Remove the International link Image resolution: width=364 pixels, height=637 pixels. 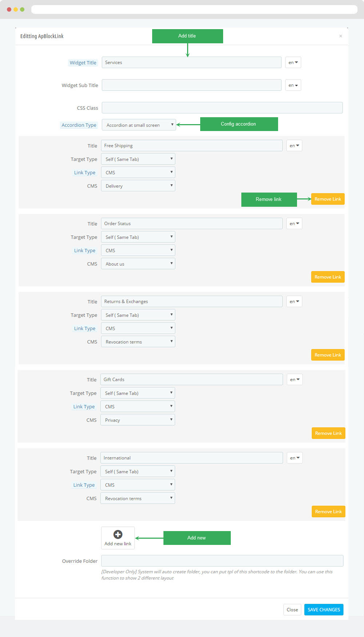point(328,511)
